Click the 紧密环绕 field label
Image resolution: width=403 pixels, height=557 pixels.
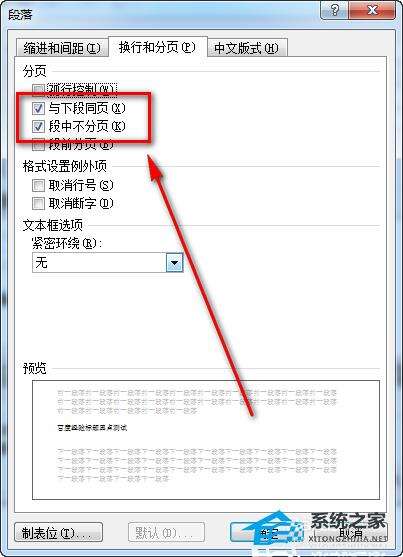(x=67, y=243)
